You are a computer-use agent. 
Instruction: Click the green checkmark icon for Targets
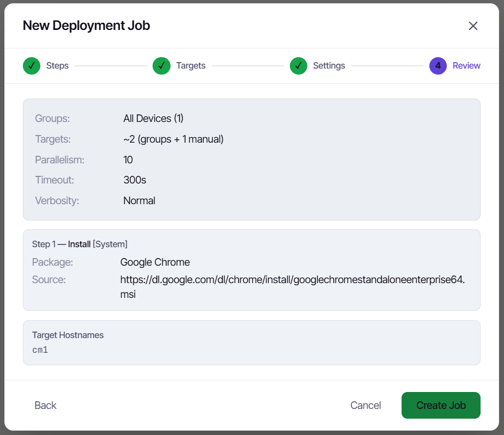point(161,66)
